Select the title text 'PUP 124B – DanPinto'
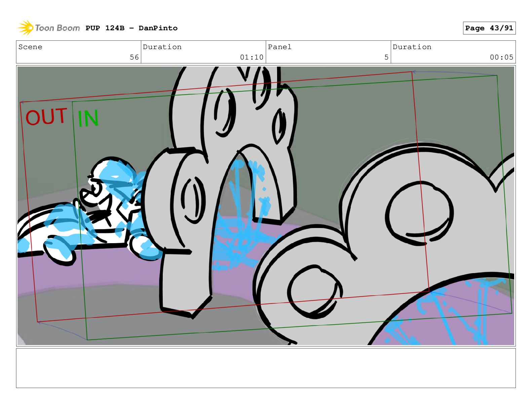This screenshot has width=532, height=412. [131, 28]
